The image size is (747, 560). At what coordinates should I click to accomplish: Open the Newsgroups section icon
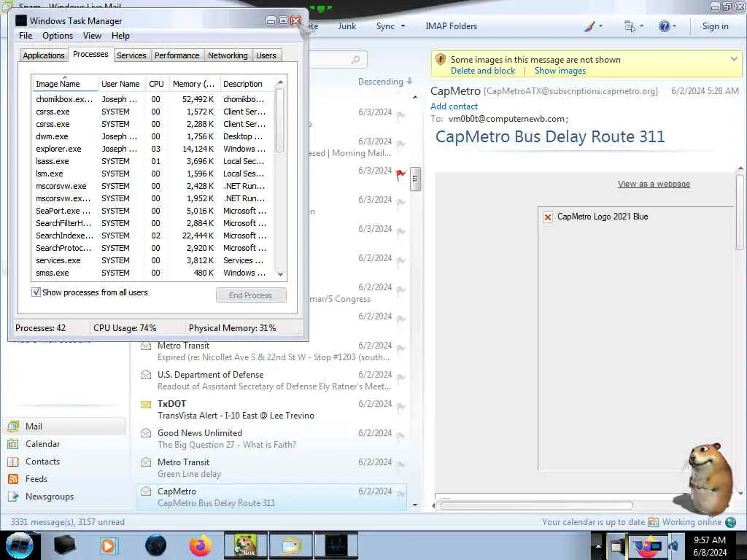point(13,497)
